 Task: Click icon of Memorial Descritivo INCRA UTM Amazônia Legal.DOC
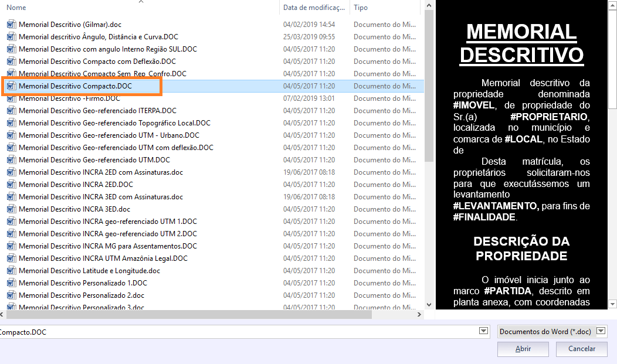[x=11, y=258]
